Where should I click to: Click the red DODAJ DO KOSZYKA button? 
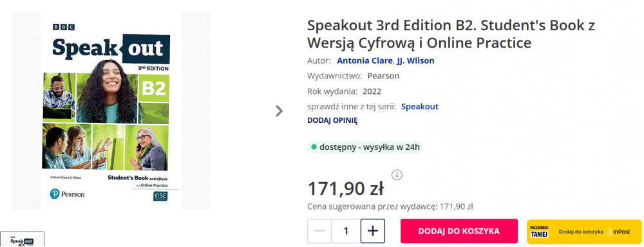tap(459, 231)
